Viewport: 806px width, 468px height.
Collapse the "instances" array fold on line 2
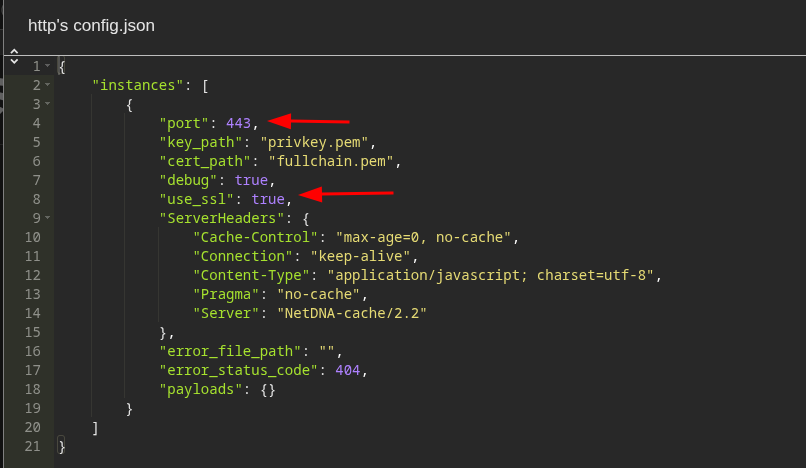click(x=47, y=85)
